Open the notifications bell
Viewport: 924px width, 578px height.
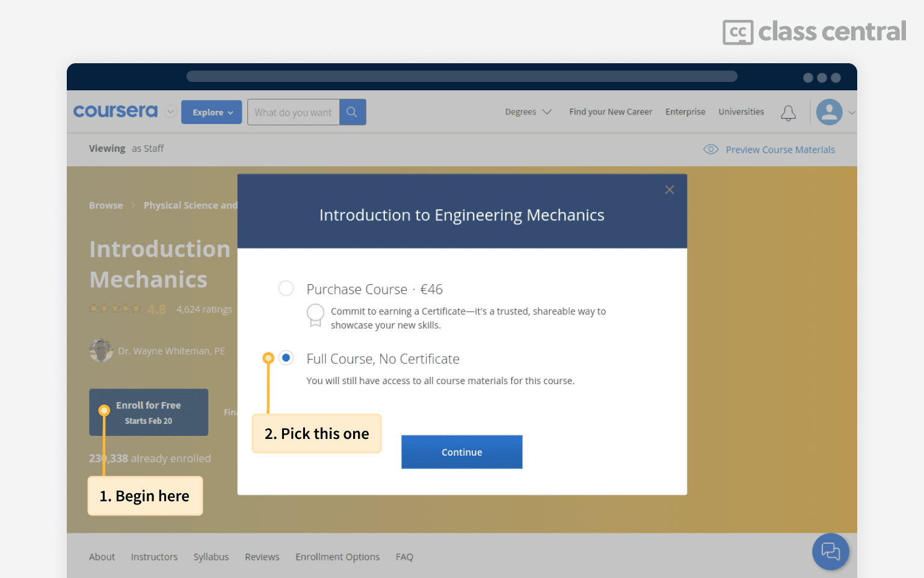click(x=788, y=113)
